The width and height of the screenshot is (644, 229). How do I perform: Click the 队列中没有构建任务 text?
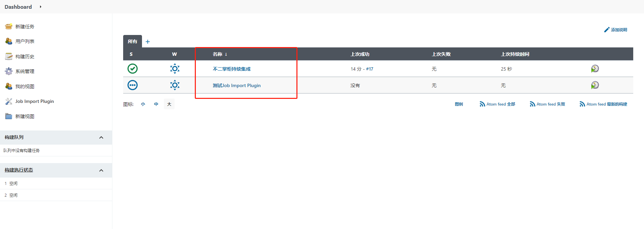tap(22, 151)
